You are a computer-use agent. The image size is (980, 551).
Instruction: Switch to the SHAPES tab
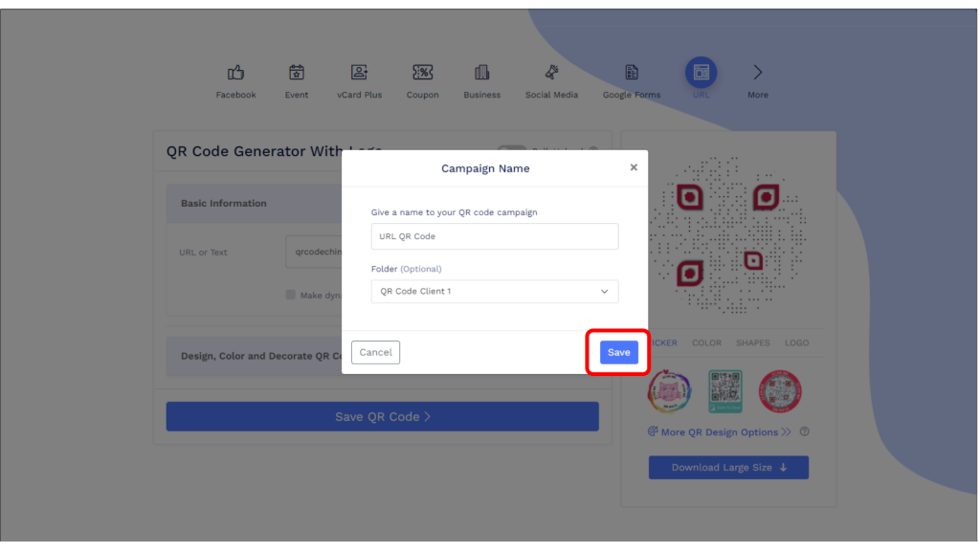[x=752, y=343]
